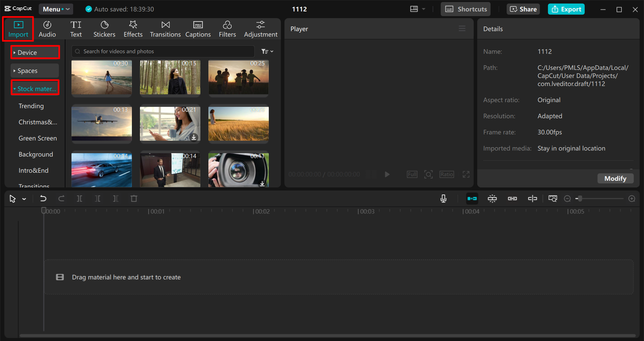Viewport: 644px width, 341px height.
Task: Enter fullscreen player mode
Action: (466, 174)
